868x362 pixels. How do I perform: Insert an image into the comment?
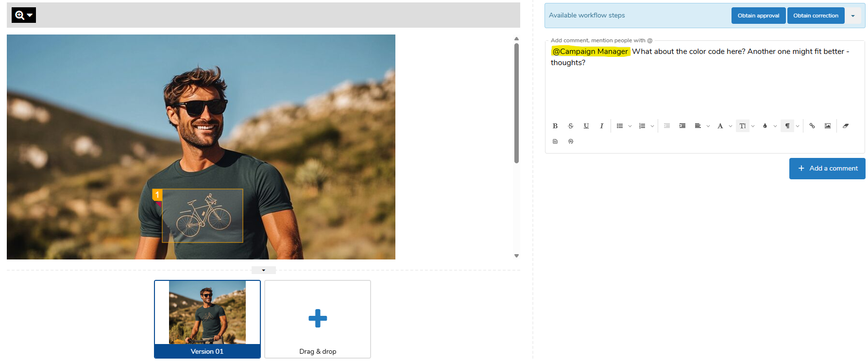click(x=828, y=126)
